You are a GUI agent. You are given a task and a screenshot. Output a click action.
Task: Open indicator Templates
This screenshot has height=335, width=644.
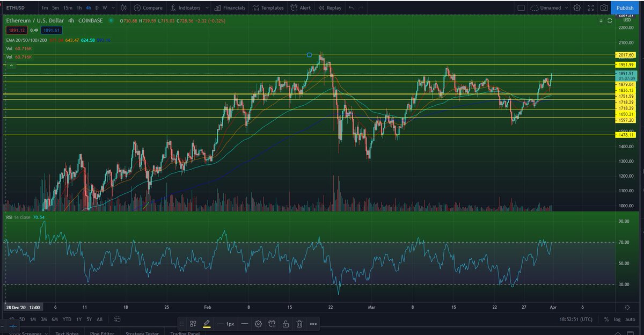[268, 8]
